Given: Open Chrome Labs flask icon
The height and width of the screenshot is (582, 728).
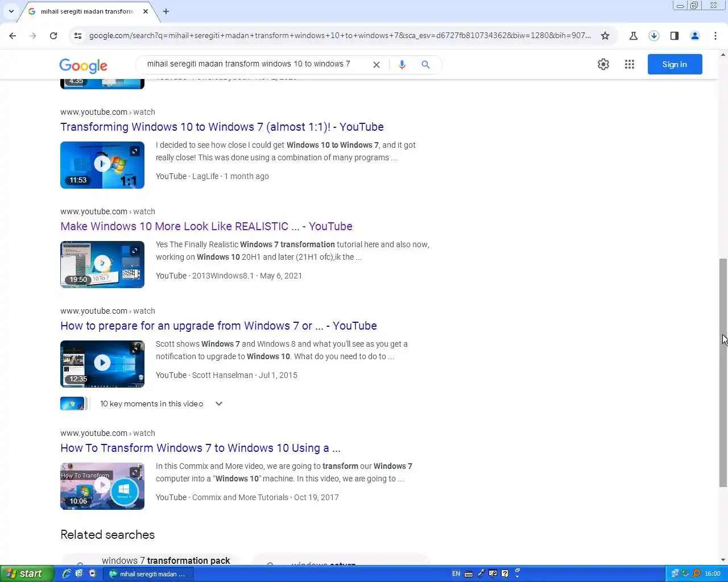Looking at the screenshot, I should tap(634, 36).
